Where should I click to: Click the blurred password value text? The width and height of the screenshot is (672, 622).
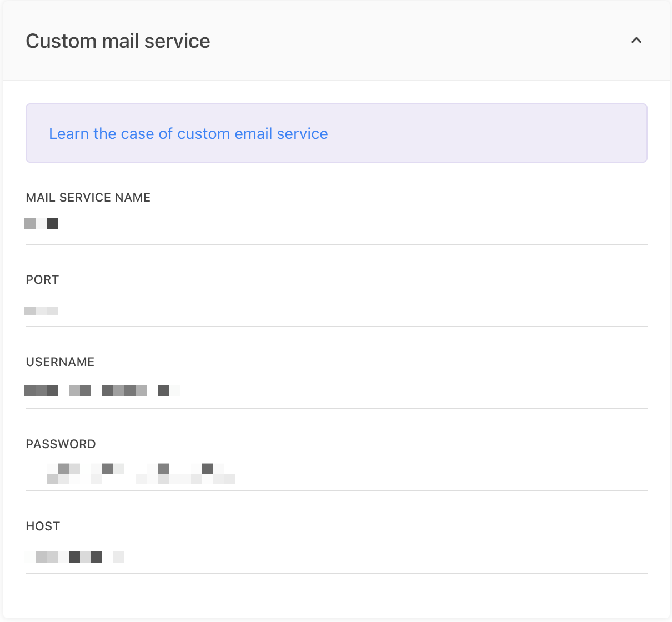tap(141, 473)
